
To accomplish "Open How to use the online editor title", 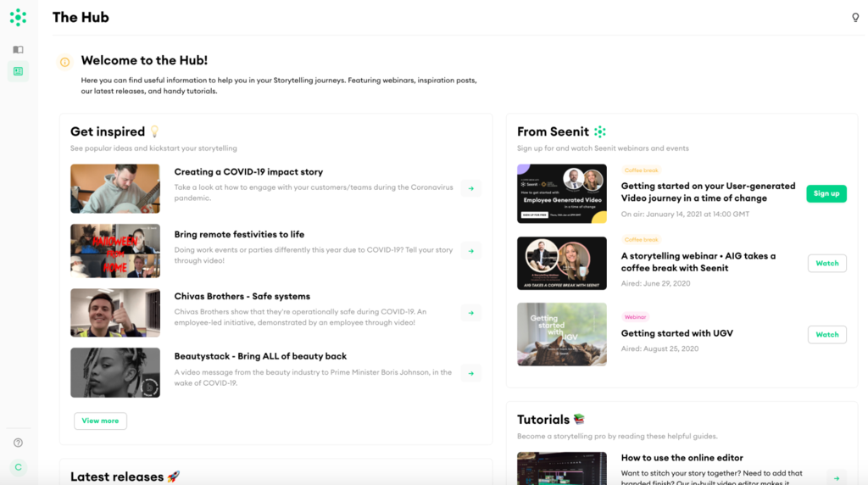I will [x=682, y=458].
